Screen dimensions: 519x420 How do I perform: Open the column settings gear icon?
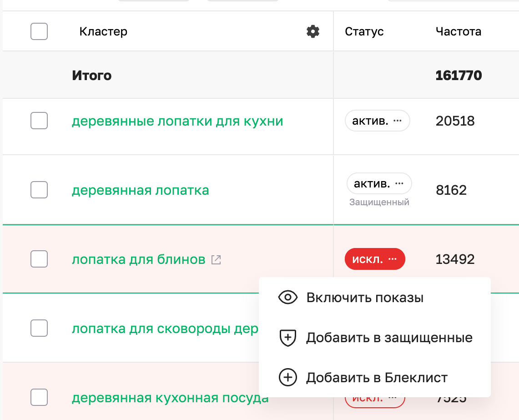(x=312, y=31)
